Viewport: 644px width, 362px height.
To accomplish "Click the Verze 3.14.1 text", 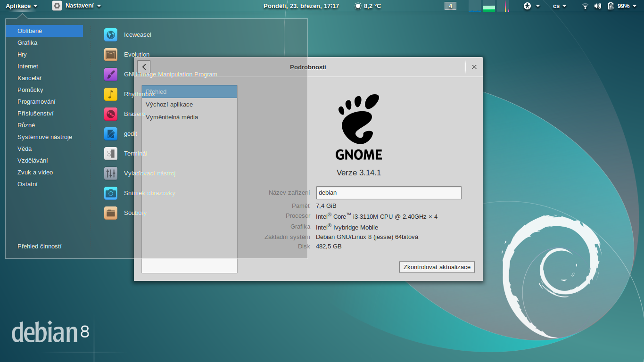I will (x=359, y=173).
